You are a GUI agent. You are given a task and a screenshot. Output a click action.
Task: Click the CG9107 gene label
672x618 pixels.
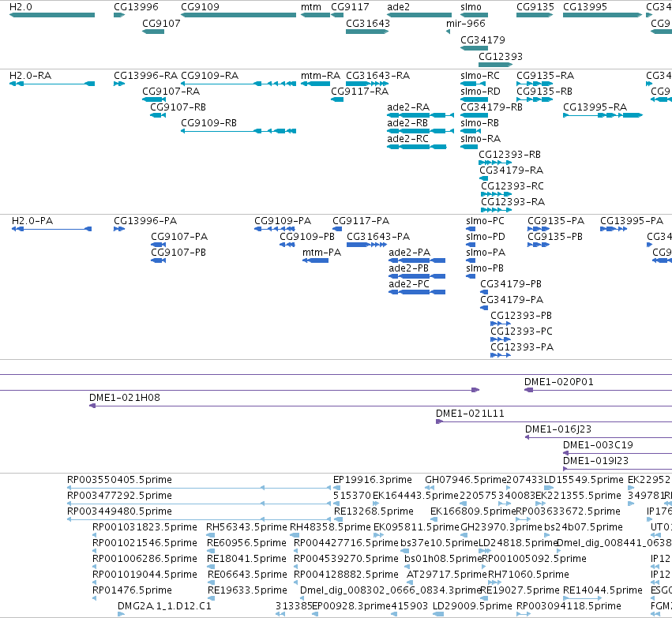pos(161,23)
